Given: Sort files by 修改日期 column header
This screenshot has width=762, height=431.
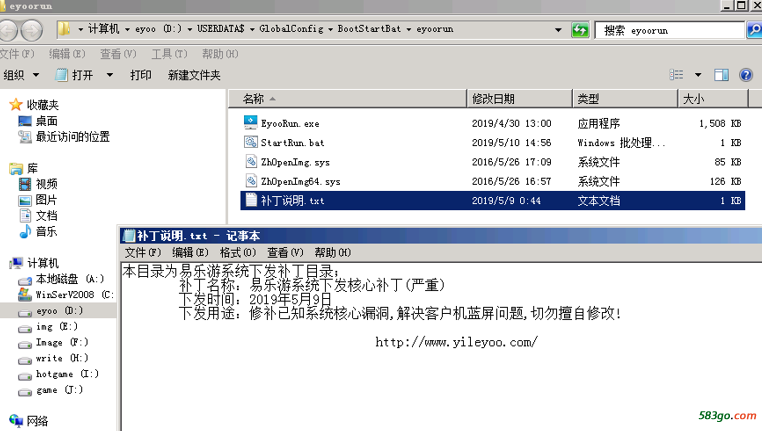Looking at the screenshot, I should point(493,99).
